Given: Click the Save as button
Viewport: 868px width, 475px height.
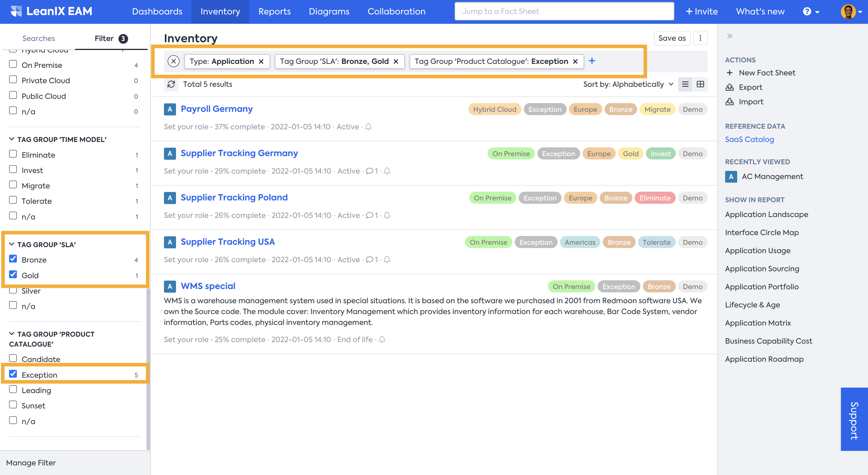Looking at the screenshot, I should tap(672, 38).
